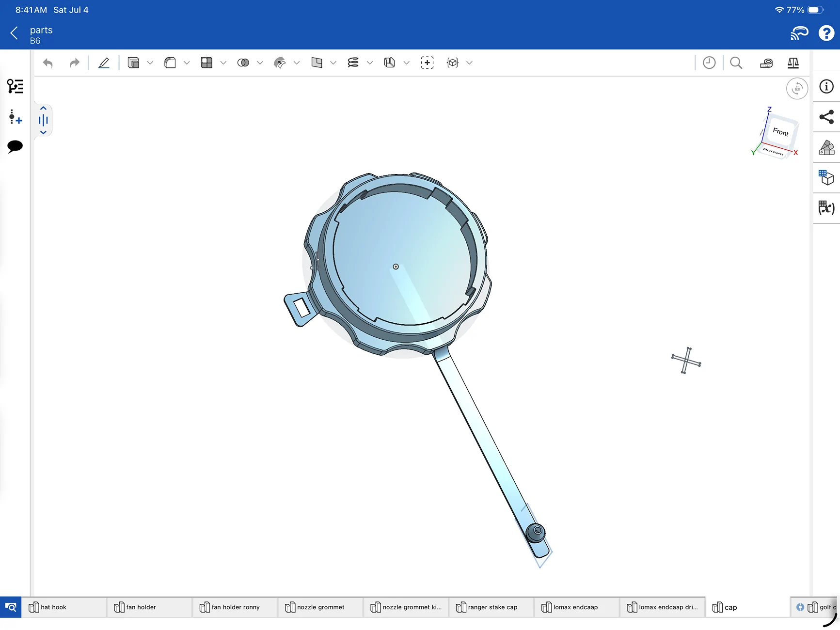Click the Front face of view cube
The width and height of the screenshot is (840, 630).
point(780,131)
